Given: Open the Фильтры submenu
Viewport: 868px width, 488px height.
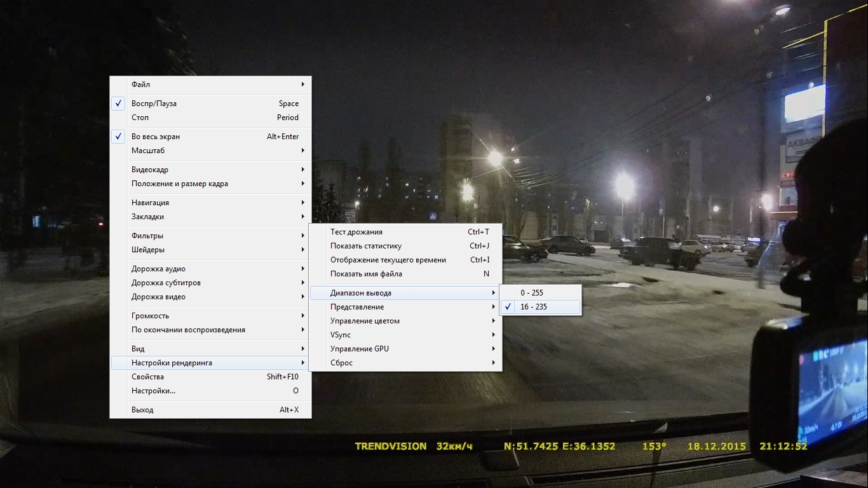Looking at the screenshot, I should (x=147, y=236).
